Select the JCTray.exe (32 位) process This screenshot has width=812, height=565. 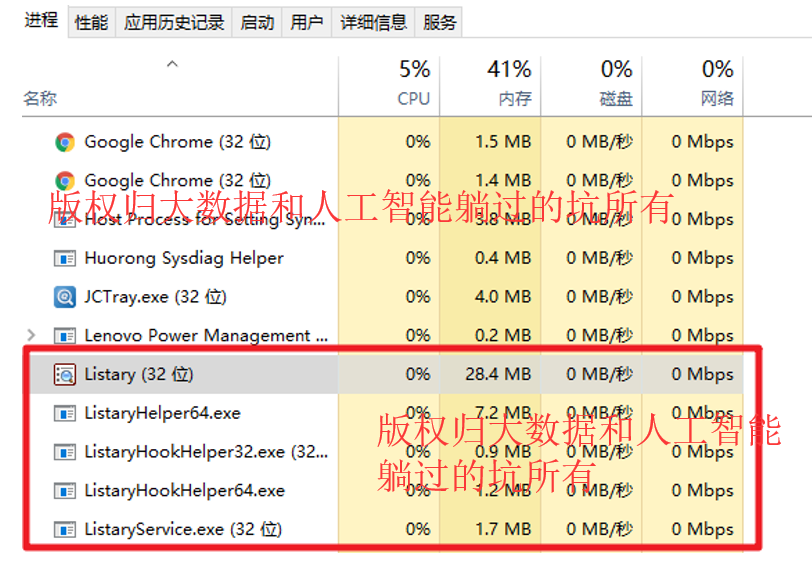click(156, 297)
